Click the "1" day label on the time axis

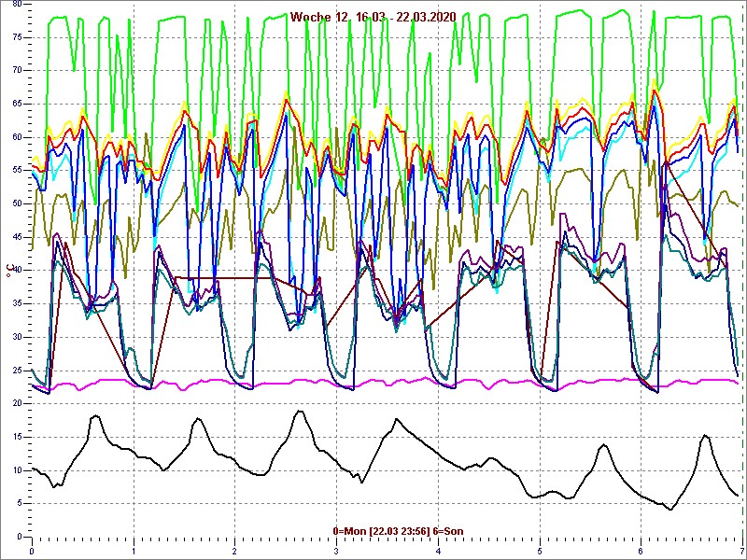pos(134,552)
